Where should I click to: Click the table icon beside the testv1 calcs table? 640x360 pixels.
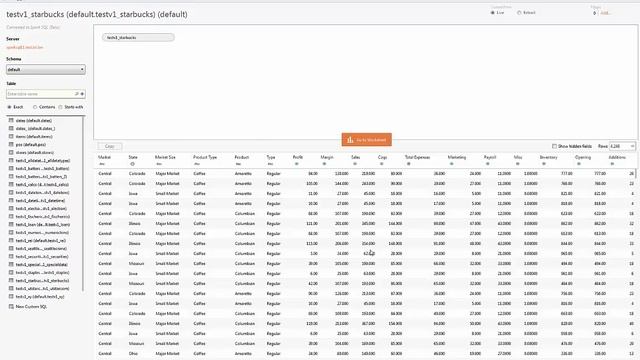(x=11, y=184)
